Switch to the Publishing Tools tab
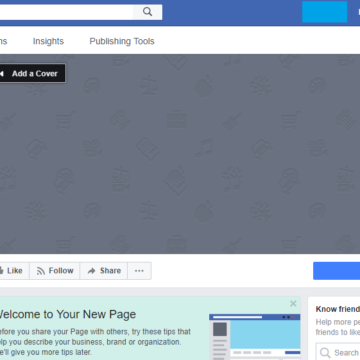This screenshot has width=360, height=360. click(x=122, y=41)
